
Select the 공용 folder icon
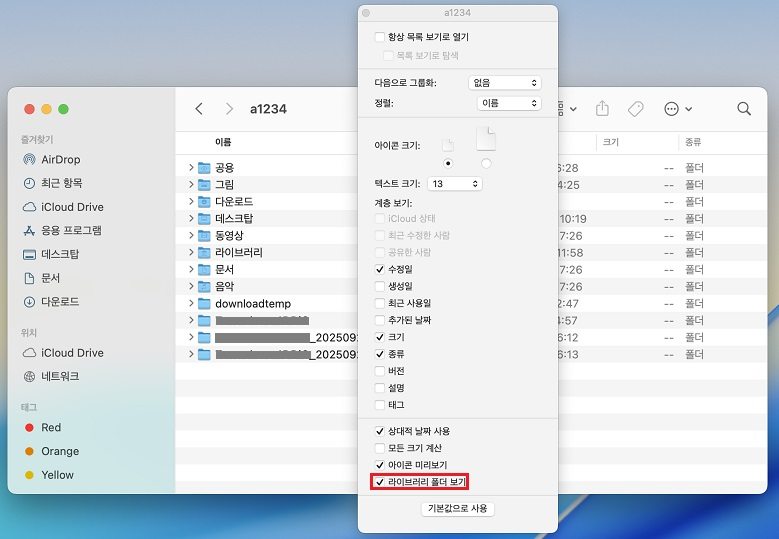pos(204,168)
